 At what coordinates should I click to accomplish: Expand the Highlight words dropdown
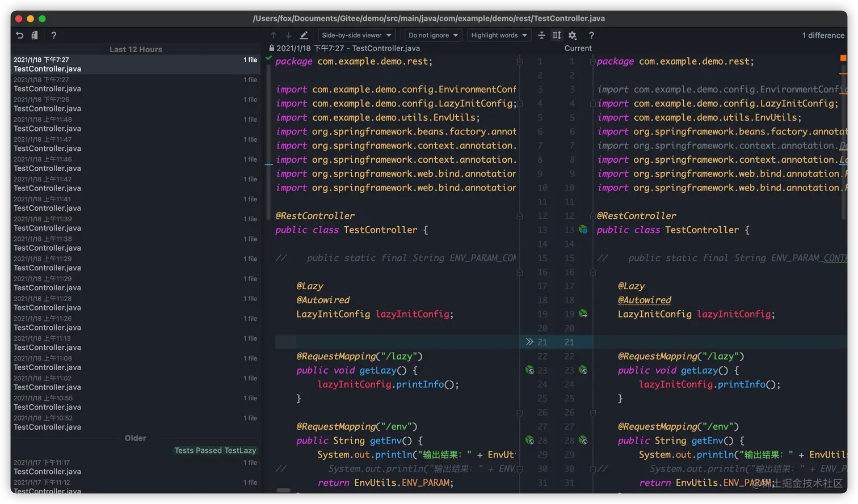[x=499, y=35]
